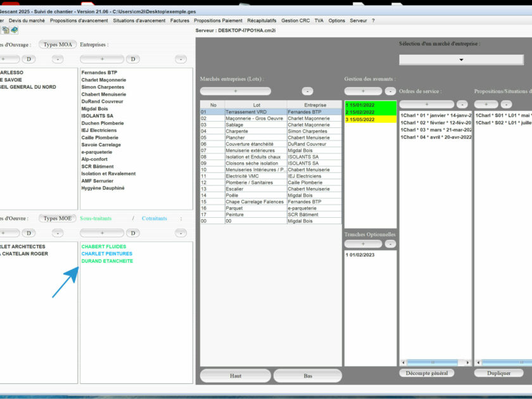The image size is (532, 399).
Task: Select avenant 1 15/01/2022
Action: point(370,105)
